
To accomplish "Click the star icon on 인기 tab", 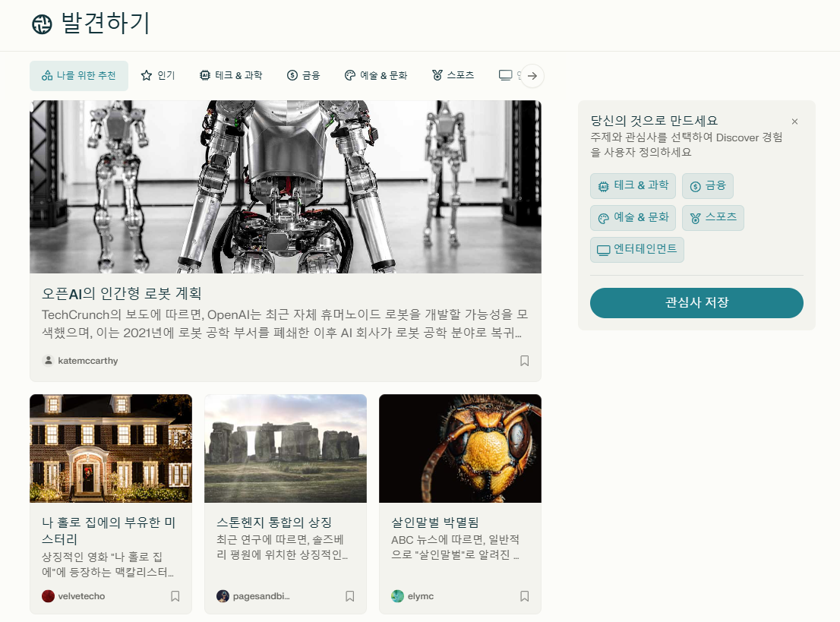I will (x=144, y=75).
